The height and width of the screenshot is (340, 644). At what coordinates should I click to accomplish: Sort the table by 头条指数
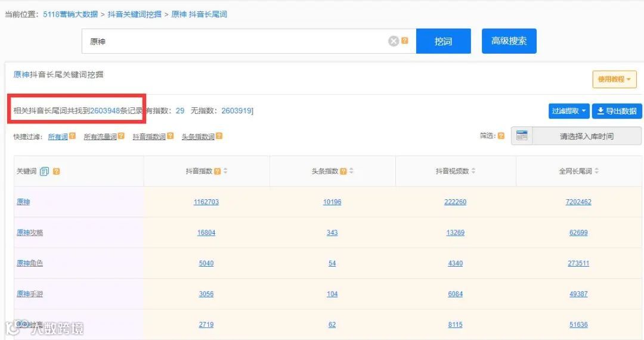click(351, 171)
